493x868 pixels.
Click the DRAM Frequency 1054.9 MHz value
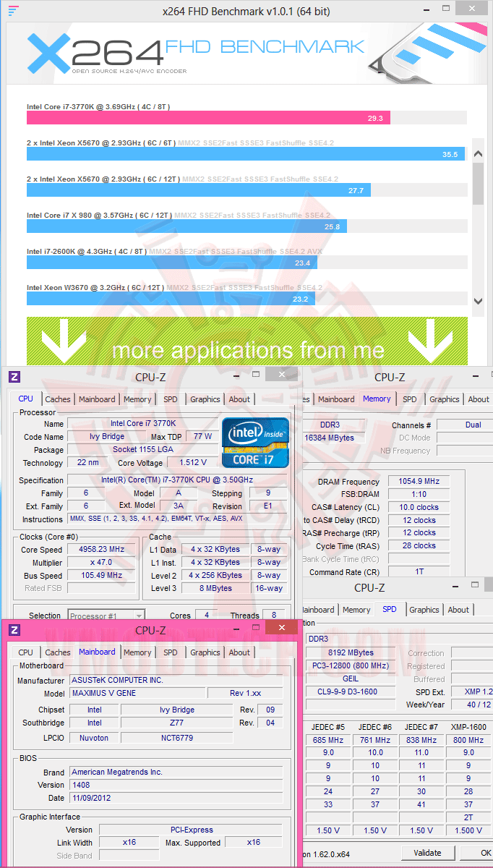(419, 481)
